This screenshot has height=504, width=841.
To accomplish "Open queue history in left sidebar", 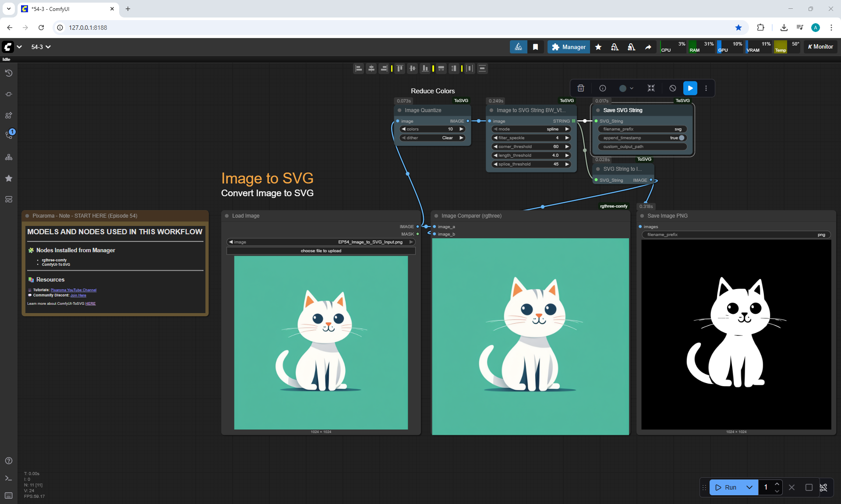I will click(9, 73).
